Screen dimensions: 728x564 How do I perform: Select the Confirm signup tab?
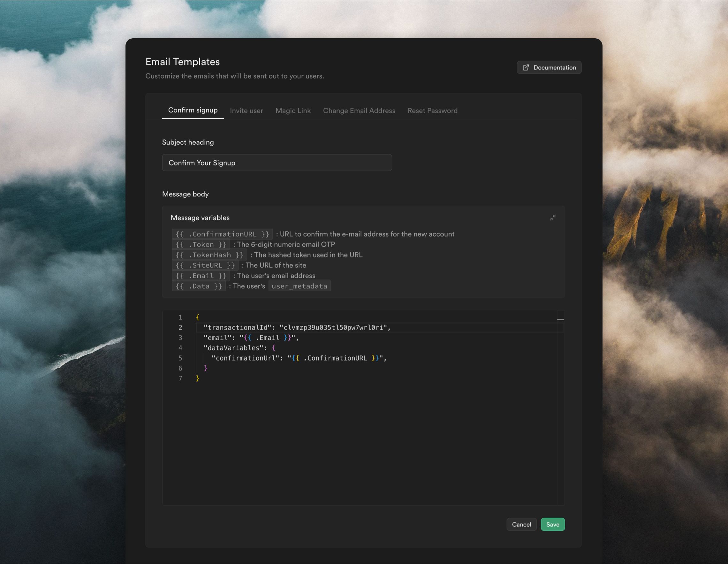192,110
